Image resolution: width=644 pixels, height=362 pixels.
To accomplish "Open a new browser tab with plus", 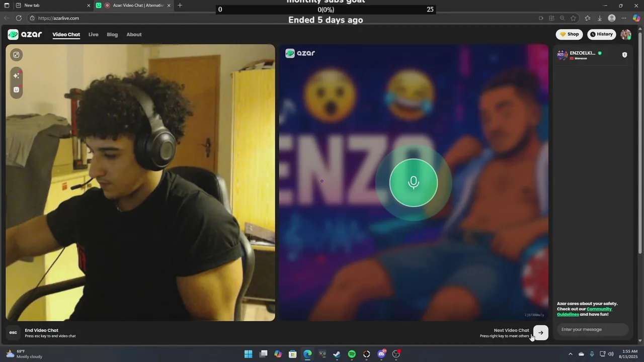I will tap(180, 6).
